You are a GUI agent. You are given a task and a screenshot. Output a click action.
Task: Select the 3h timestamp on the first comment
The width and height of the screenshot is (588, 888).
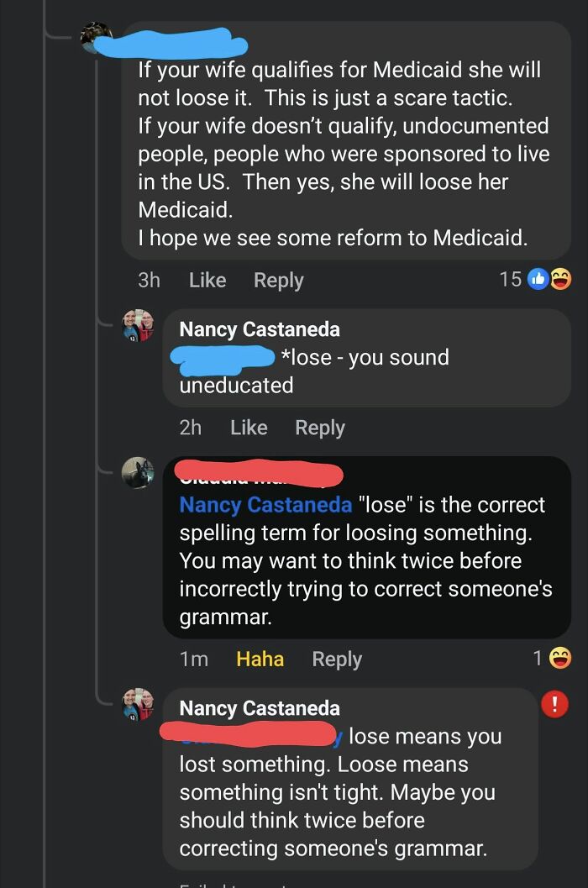pos(149,280)
